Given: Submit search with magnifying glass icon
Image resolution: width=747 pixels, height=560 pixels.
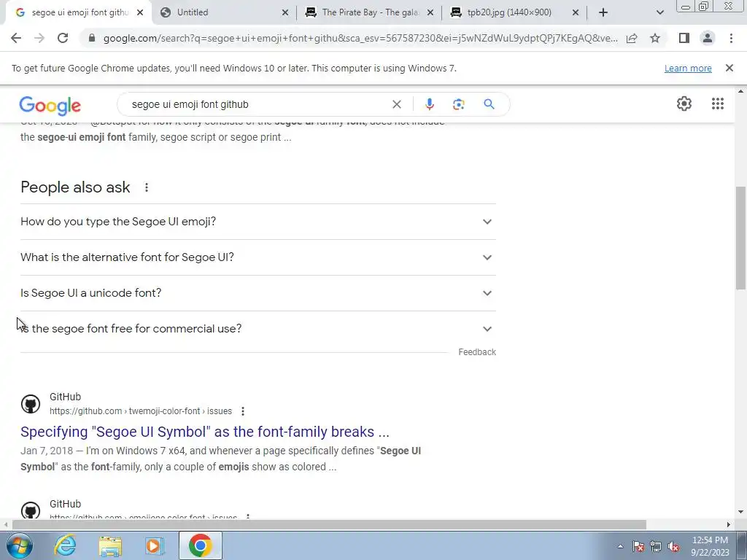Looking at the screenshot, I should pos(489,104).
